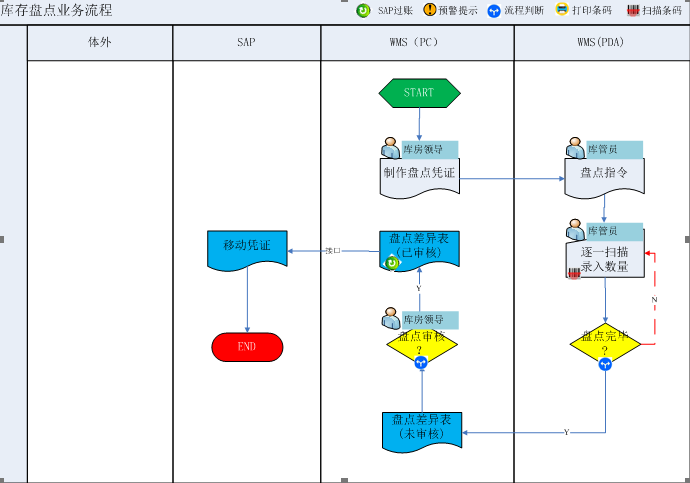Click the blue 流程判断 legend icon
This screenshot has width=690, height=483.
coord(494,11)
